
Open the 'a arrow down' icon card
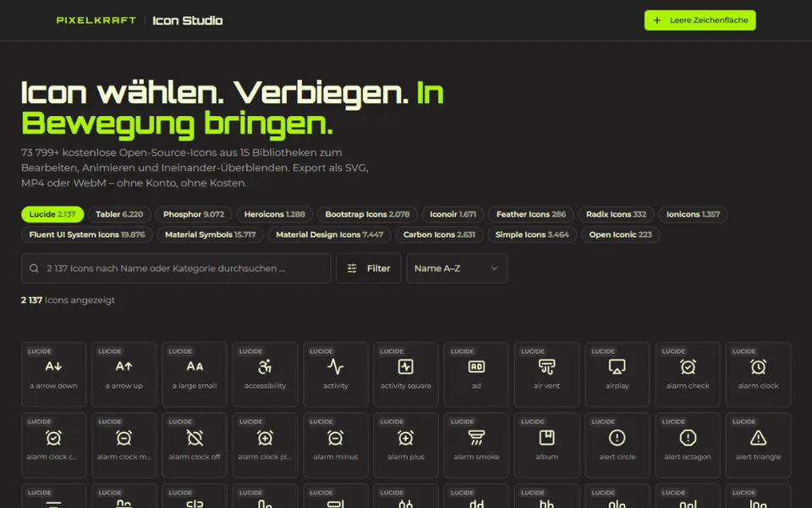[x=53, y=374]
